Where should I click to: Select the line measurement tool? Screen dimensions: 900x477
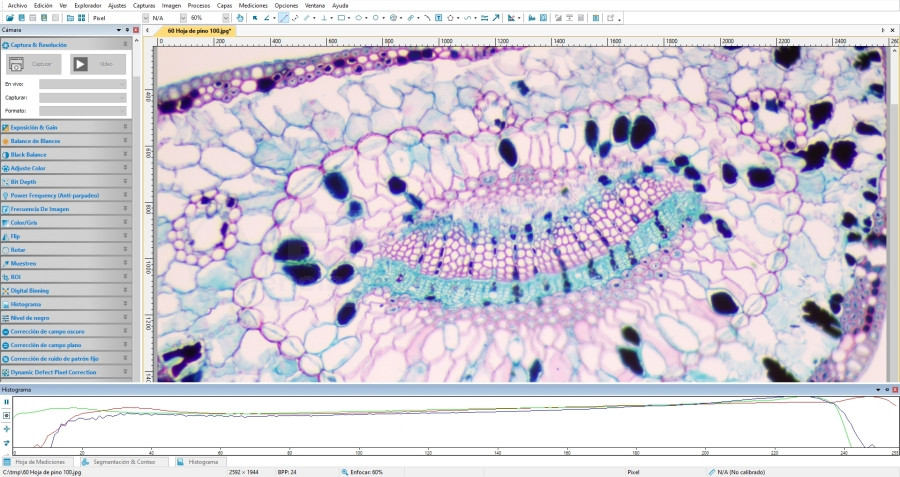click(x=284, y=18)
